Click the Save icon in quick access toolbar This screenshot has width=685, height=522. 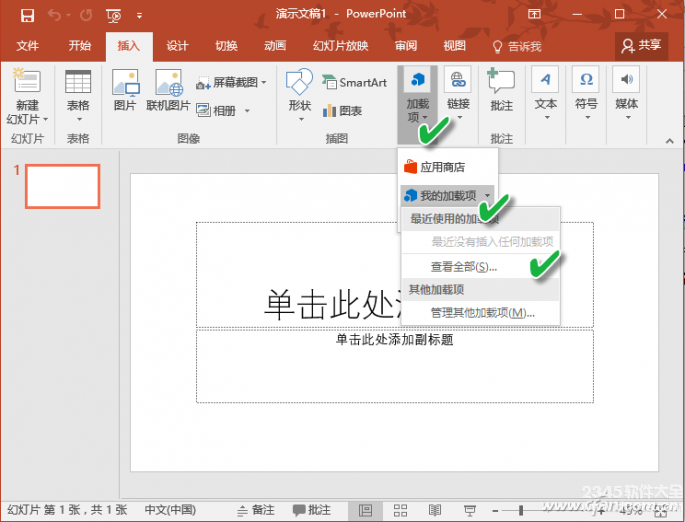[x=27, y=16]
